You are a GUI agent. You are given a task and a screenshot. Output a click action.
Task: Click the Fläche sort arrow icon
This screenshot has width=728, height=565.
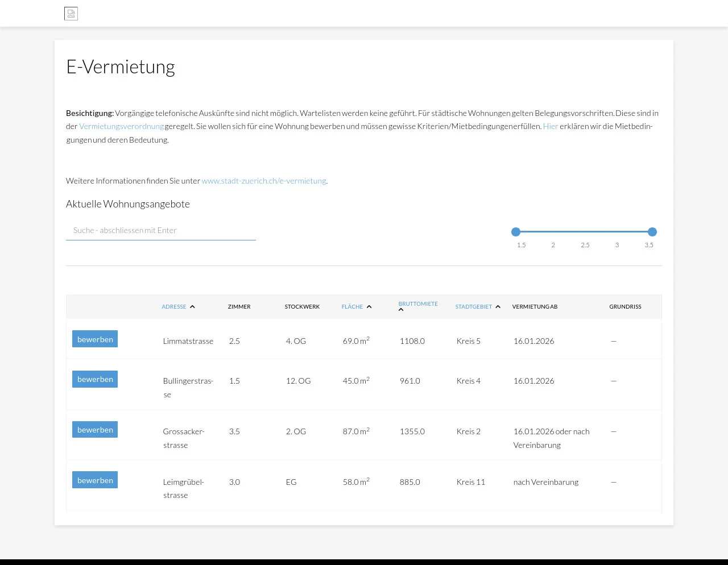click(x=369, y=307)
